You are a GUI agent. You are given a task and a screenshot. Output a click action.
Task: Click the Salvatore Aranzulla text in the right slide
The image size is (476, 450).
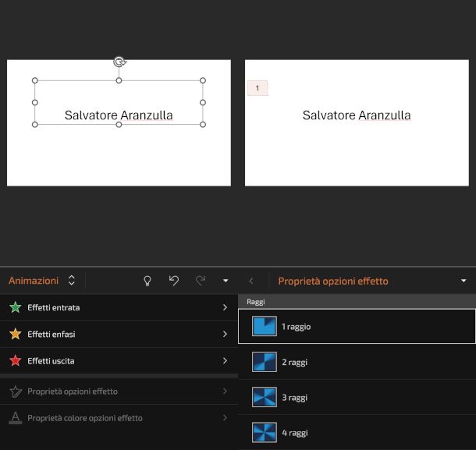(357, 115)
